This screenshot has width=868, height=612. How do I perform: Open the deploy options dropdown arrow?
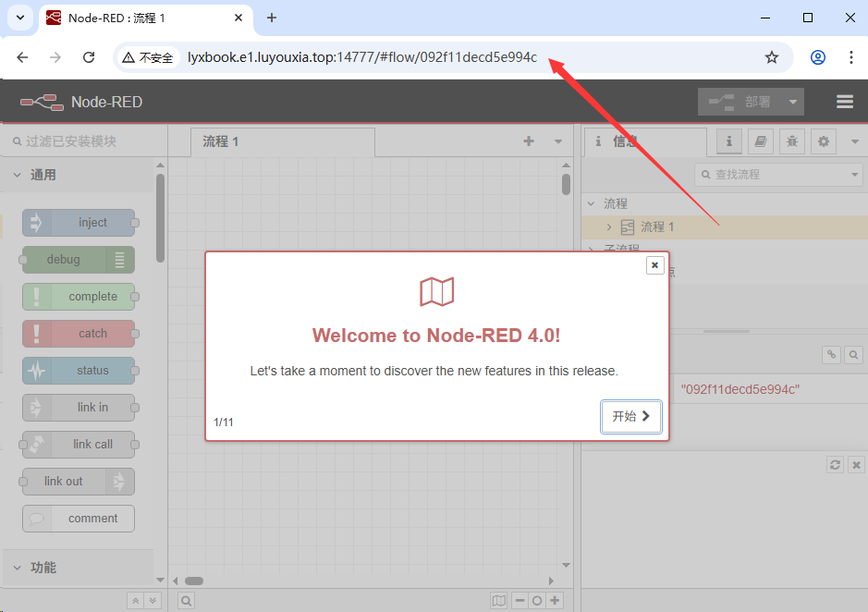point(793,102)
